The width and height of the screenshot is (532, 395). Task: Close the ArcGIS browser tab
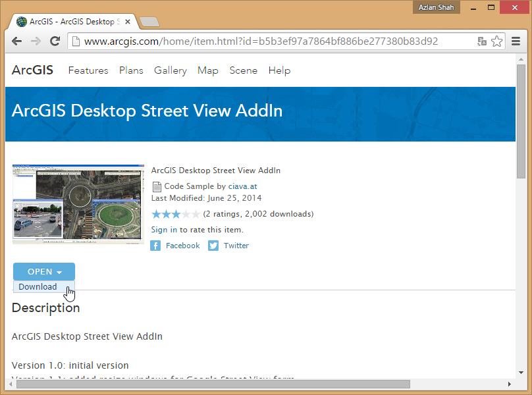pyautogui.click(x=128, y=22)
